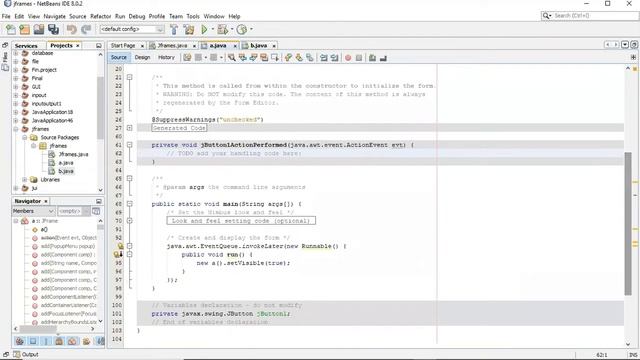Open the Members dropdown in Navigator
The image size is (640, 360).
pyautogui.click(x=33, y=211)
